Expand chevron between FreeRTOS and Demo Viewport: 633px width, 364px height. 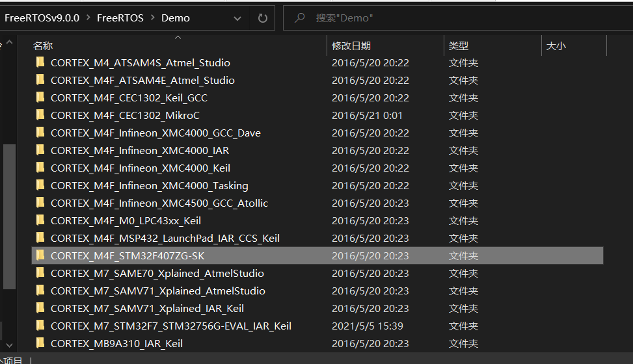tap(153, 18)
